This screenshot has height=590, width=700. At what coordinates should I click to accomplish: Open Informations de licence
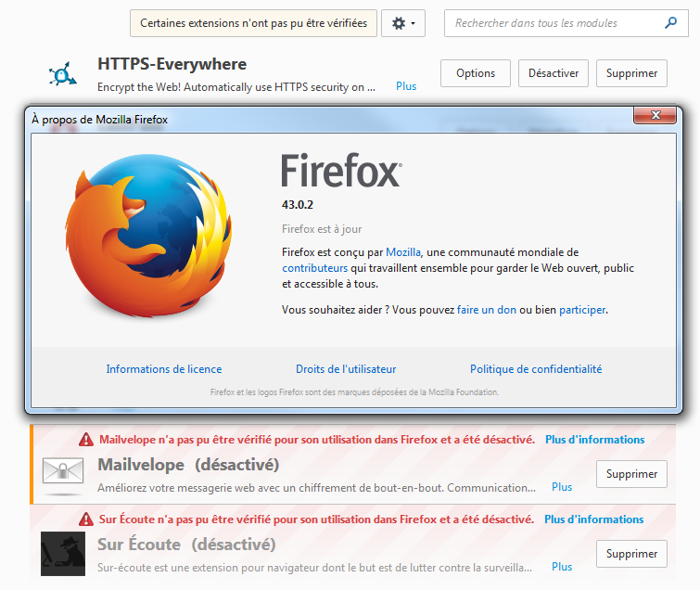pyautogui.click(x=164, y=369)
